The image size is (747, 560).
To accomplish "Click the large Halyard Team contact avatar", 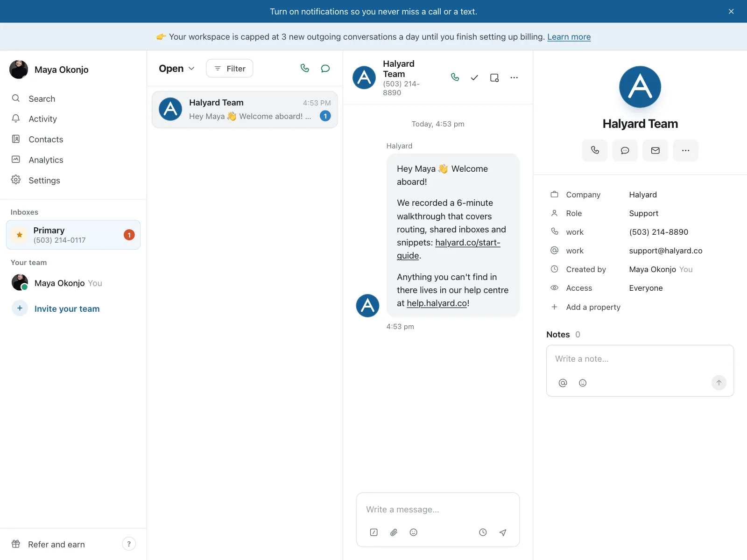I will tap(640, 87).
